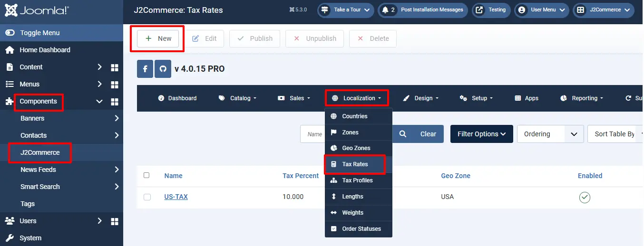Expand the Menus sidebar section
The image size is (644, 246).
coord(99,84)
